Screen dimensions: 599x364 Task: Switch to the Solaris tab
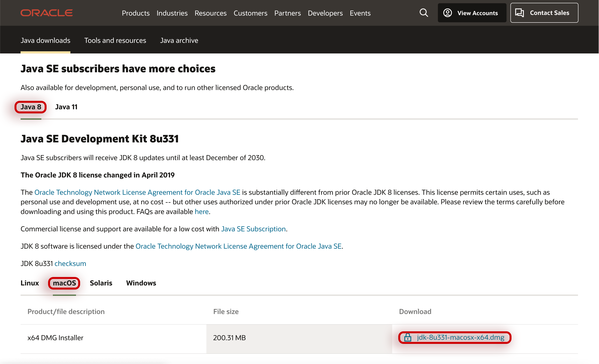[101, 283]
